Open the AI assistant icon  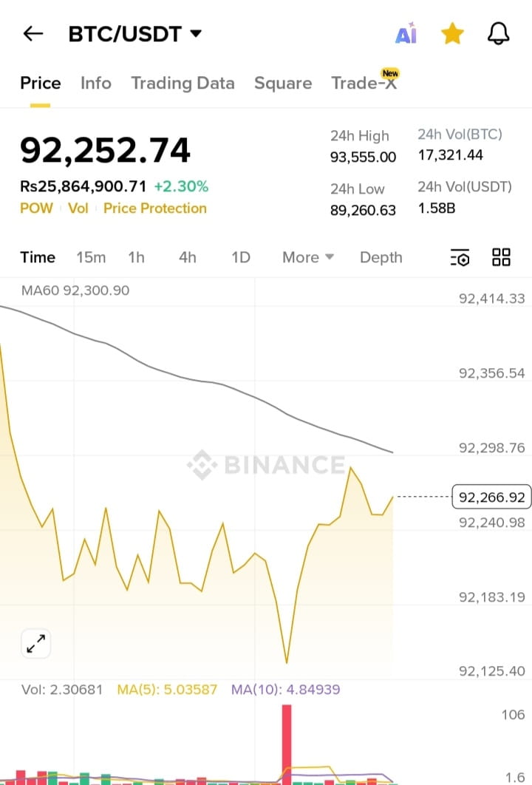pyautogui.click(x=406, y=34)
